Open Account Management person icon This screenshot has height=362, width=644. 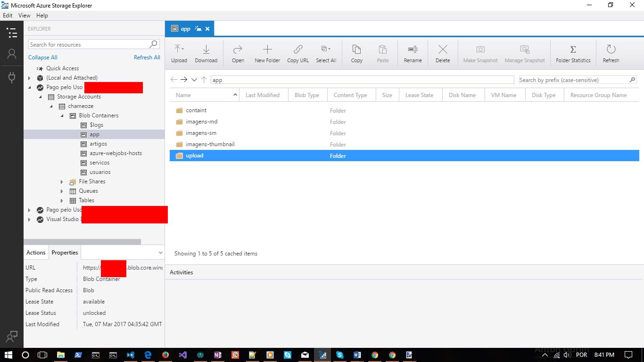point(12,54)
